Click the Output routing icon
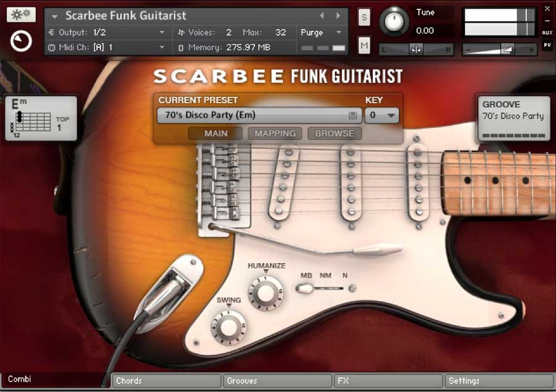Screen dimensions: 556x392 (x=51, y=32)
